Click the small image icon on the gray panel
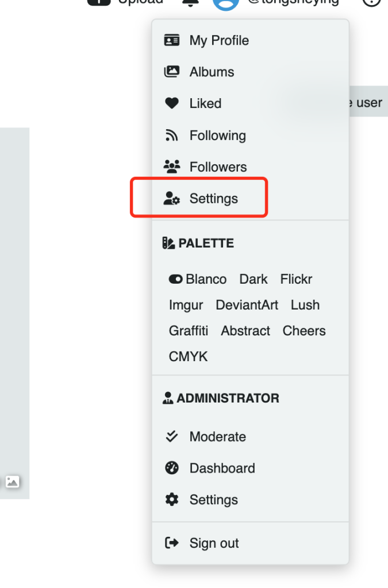 coord(13,482)
